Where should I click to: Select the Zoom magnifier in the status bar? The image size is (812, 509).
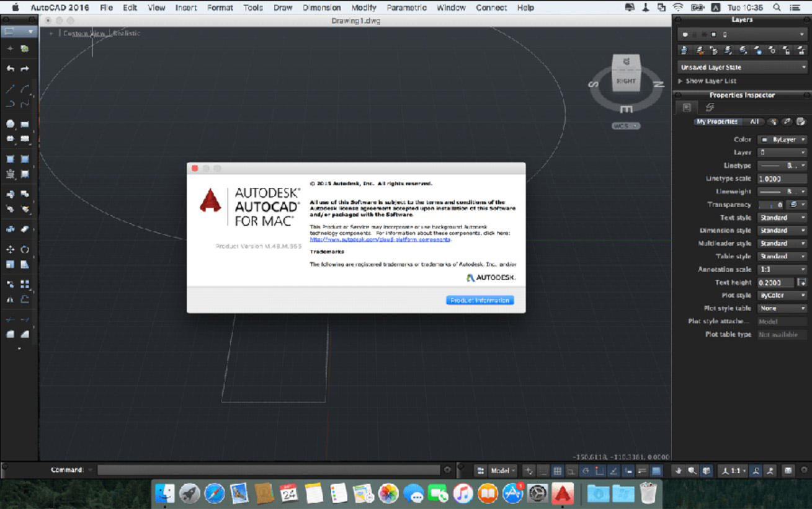click(x=691, y=470)
